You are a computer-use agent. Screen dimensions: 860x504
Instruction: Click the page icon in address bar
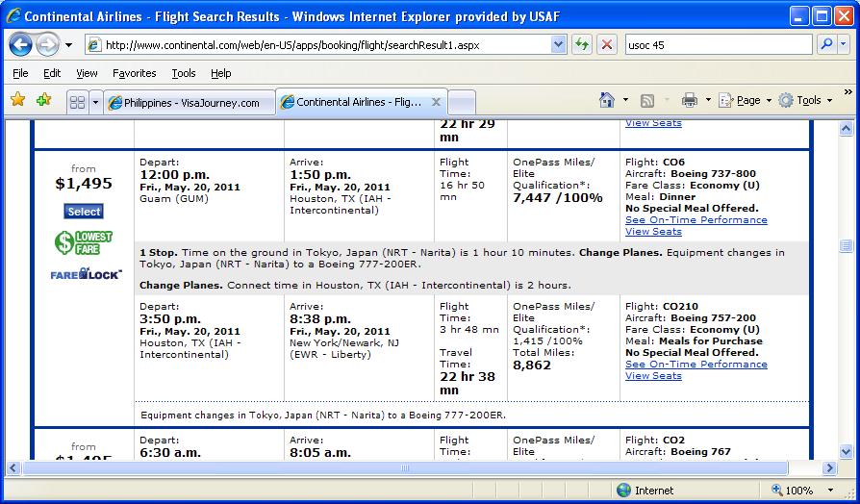[x=94, y=45]
